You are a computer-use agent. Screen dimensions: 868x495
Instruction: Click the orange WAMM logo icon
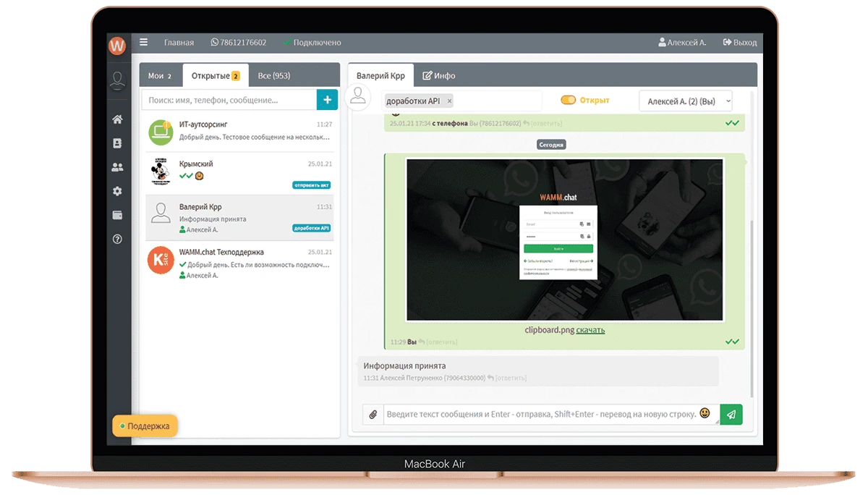tap(117, 46)
